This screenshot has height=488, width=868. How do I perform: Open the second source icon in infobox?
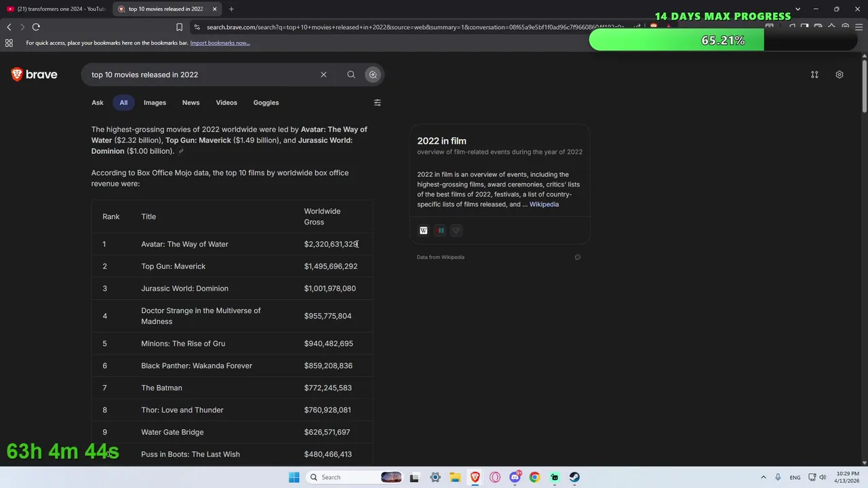coord(441,230)
